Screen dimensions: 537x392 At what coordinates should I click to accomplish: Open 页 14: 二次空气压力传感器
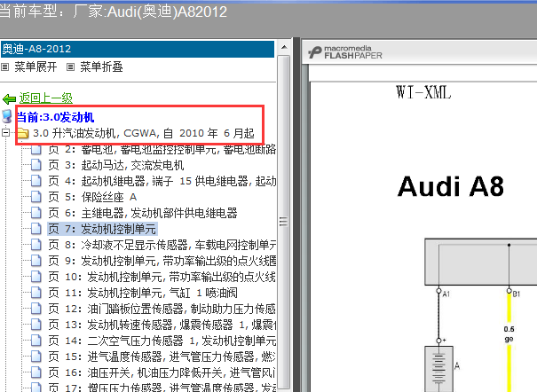[162, 341]
